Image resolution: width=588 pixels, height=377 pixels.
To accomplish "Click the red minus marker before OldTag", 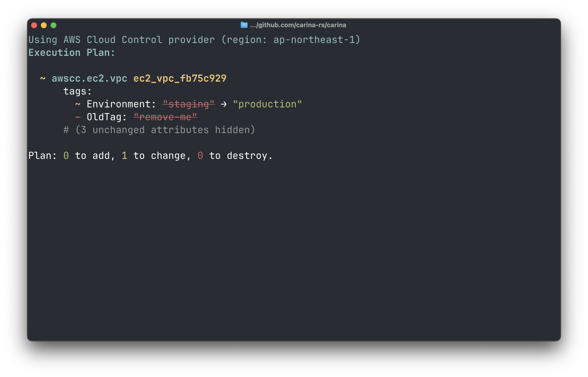I will [78, 117].
